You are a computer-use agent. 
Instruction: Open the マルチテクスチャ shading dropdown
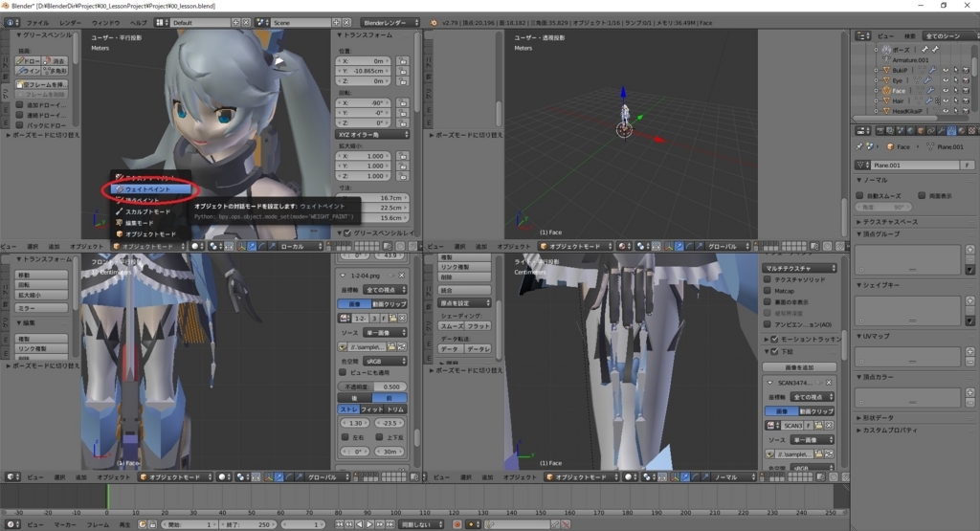pos(799,268)
